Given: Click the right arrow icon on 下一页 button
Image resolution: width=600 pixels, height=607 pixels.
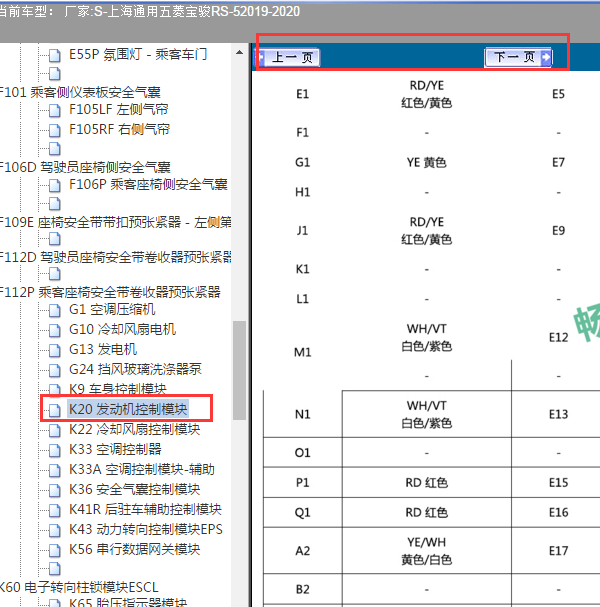Looking at the screenshot, I should 546,57.
